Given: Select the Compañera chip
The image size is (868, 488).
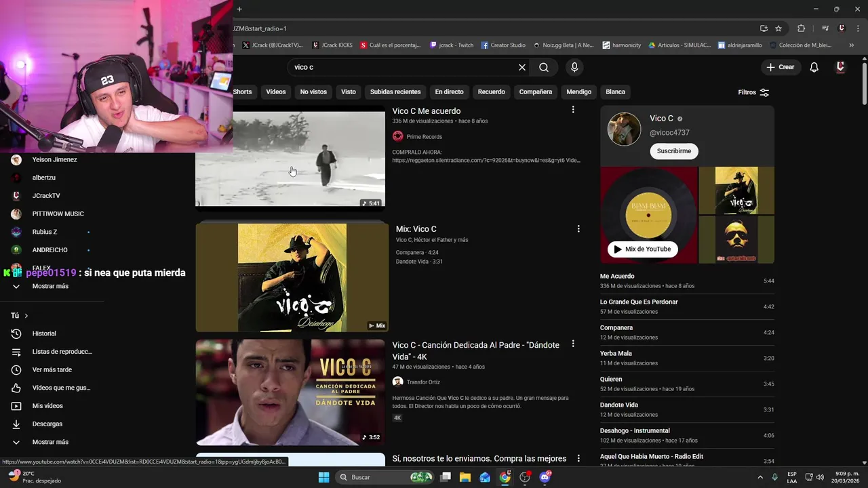Looking at the screenshot, I should coord(536,91).
